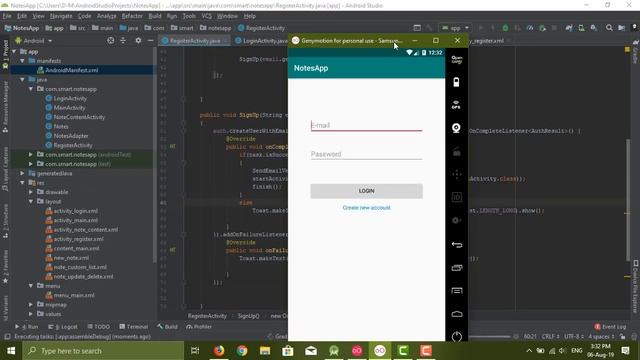
Task: Expand the values folder
Action: point(31,314)
